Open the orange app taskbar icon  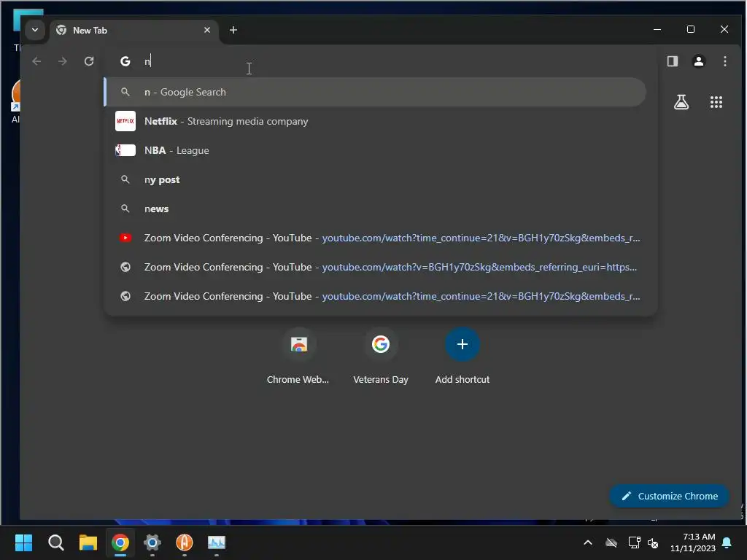coord(185,542)
